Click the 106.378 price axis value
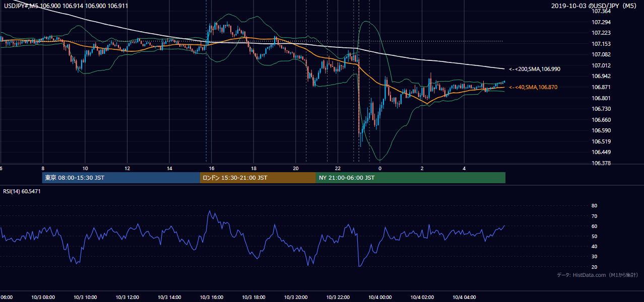 click(x=602, y=163)
